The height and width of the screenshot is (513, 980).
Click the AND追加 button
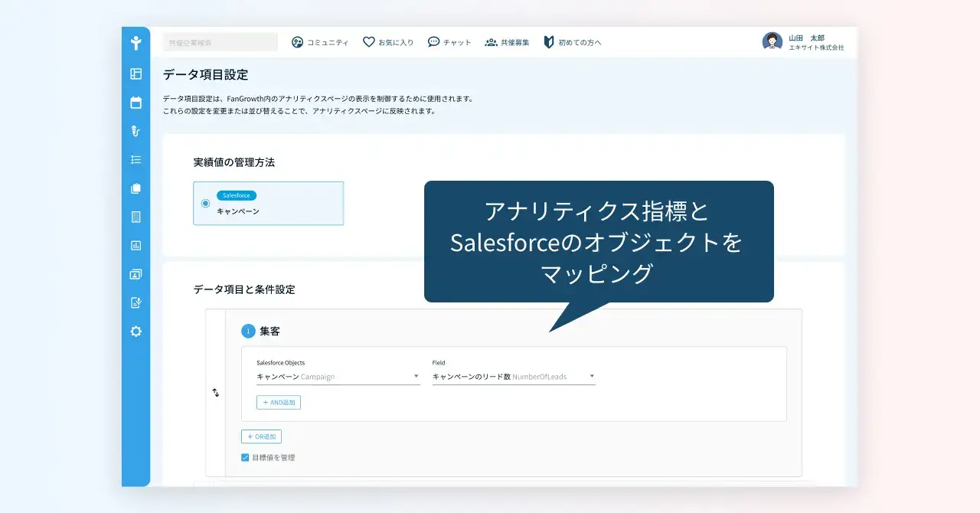coord(279,402)
